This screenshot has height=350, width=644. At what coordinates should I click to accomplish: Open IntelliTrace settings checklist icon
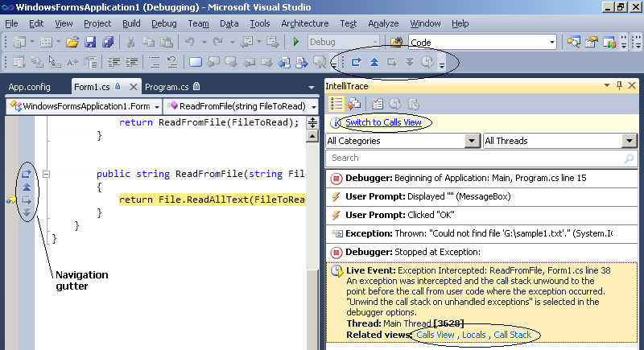coord(377,105)
